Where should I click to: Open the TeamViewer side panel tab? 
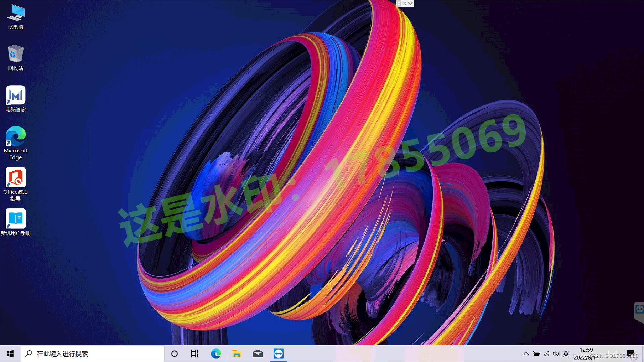click(639, 312)
